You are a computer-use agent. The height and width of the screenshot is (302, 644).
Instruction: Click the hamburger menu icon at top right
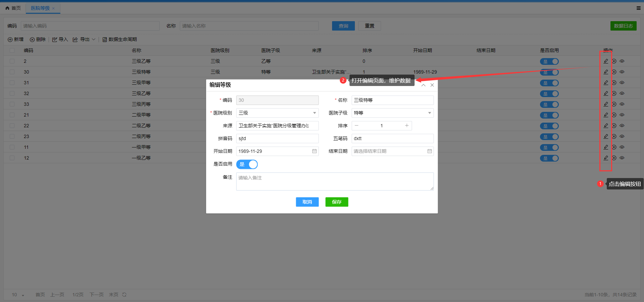(x=638, y=8)
